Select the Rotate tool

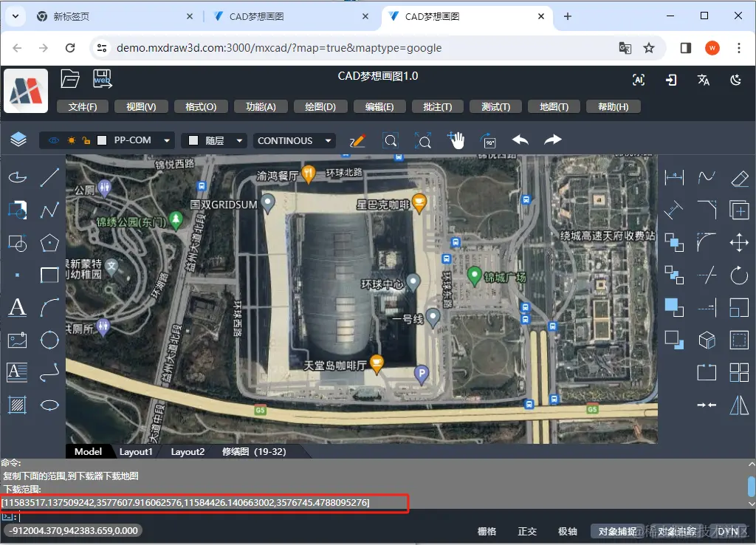click(x=739, y=275)
